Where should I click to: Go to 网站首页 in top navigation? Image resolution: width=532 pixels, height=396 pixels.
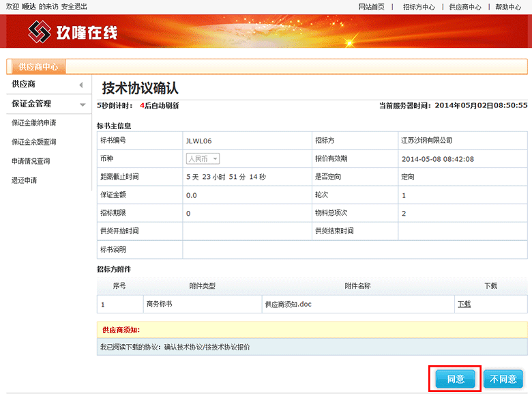(371, 7)
